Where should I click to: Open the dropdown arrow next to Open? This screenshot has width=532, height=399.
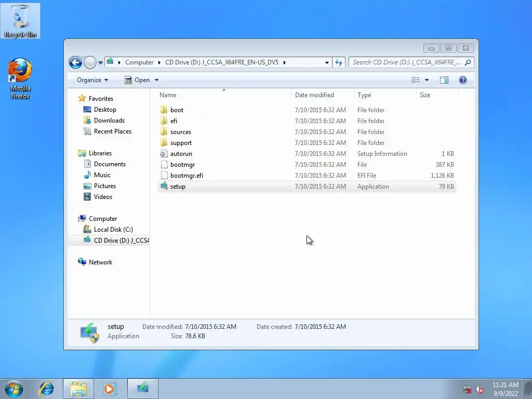(156, 80)
